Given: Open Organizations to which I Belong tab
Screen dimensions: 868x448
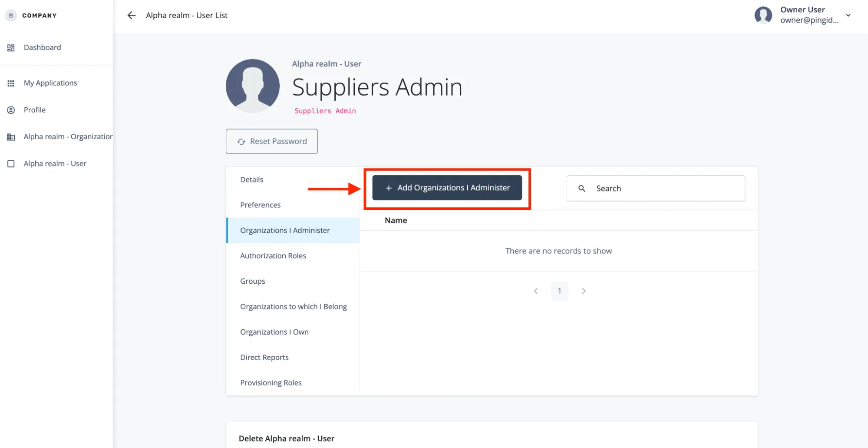Looking at the screenshot, I should click(x=293, y=306).
